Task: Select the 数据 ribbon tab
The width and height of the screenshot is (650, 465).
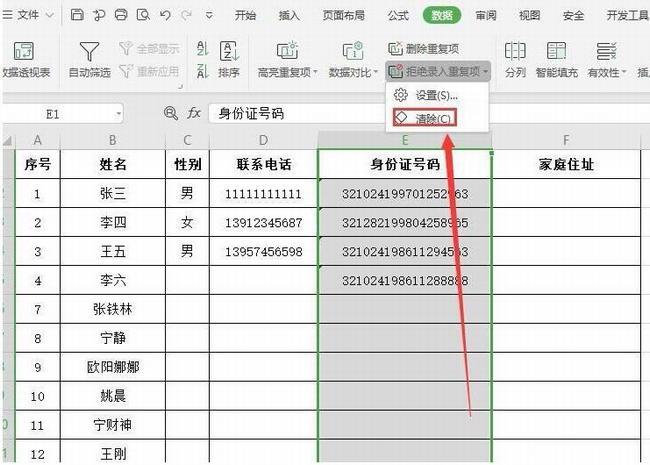Action: (x=442, y=16)
